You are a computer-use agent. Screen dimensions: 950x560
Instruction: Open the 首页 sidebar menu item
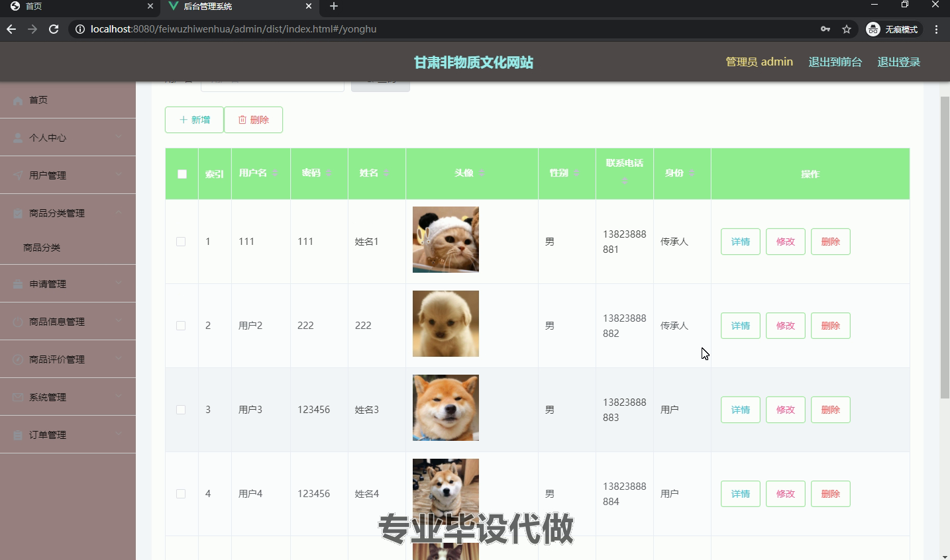tap(68, 100)
